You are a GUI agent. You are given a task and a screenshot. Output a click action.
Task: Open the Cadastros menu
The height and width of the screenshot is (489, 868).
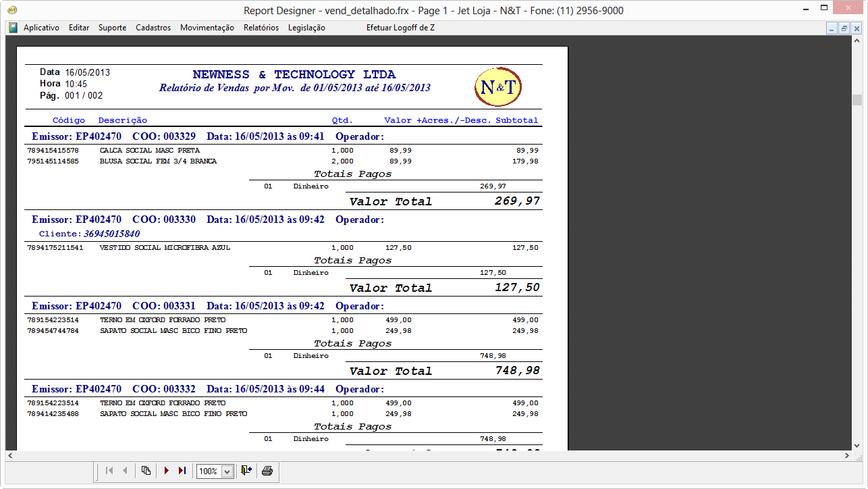153,28
